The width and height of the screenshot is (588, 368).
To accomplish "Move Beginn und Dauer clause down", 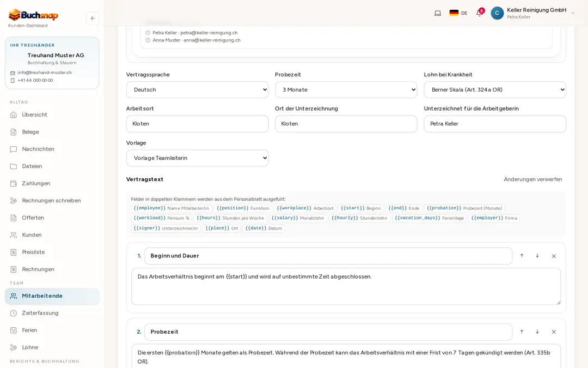I will click(537, 256).
